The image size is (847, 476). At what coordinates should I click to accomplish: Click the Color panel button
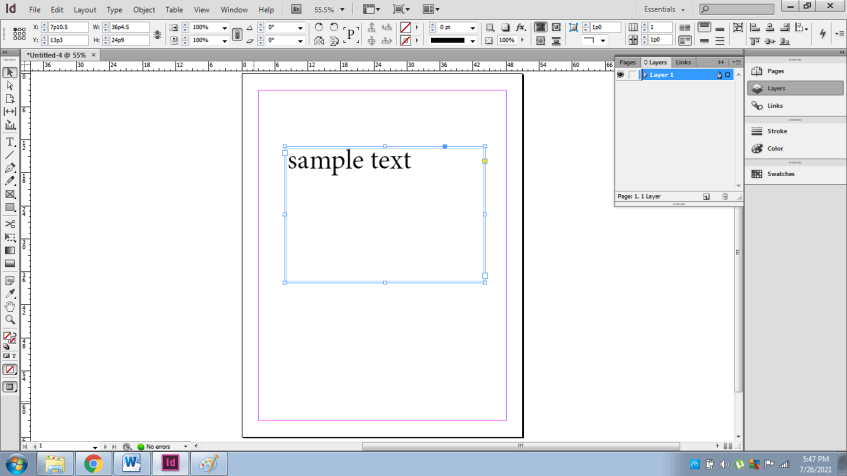coord(775,148)
